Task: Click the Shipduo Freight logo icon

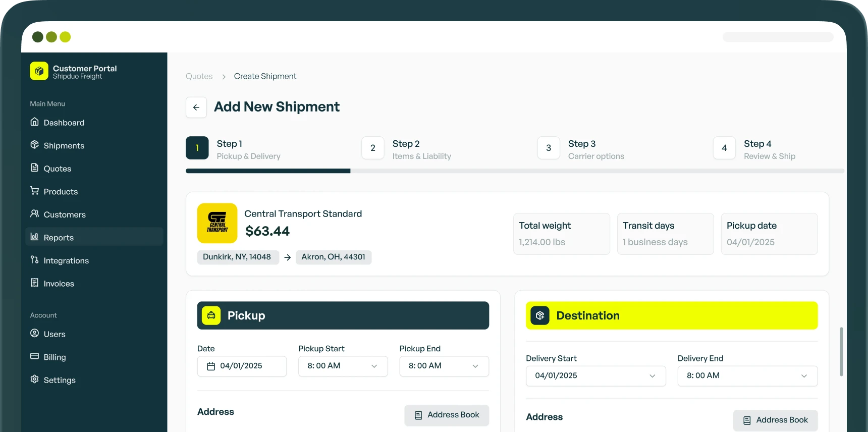Action: (39, 71)
